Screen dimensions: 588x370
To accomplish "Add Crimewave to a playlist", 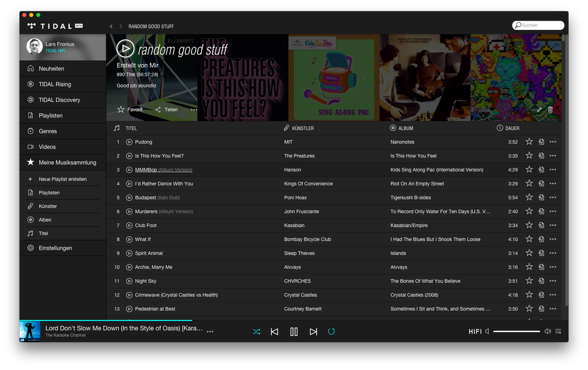I will pyautogui.click(x=541, y=295).
